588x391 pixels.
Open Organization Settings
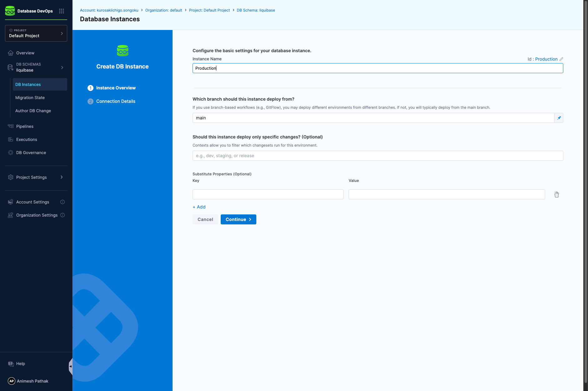37,215
